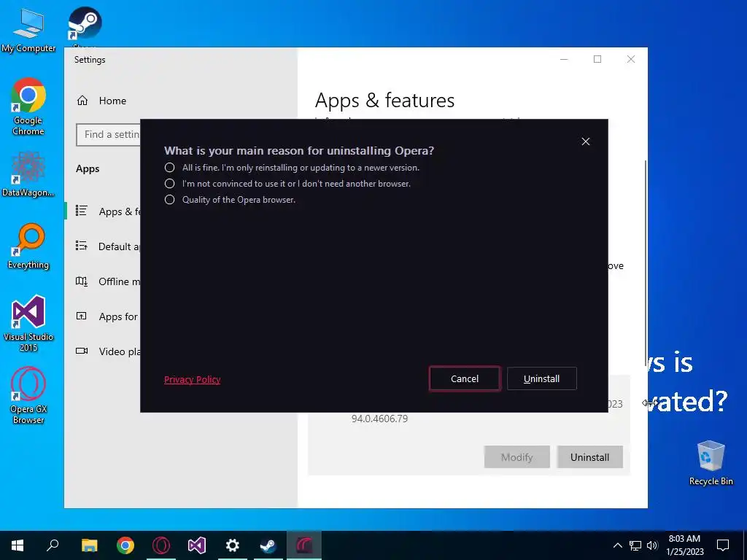This screenshot has height=560, width=747.
Task: Click the Default apps icon in sidebar
Action: 82,246
